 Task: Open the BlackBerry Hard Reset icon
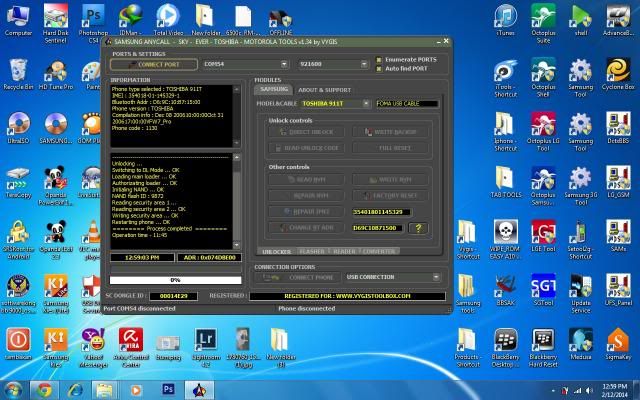point(543,348)
